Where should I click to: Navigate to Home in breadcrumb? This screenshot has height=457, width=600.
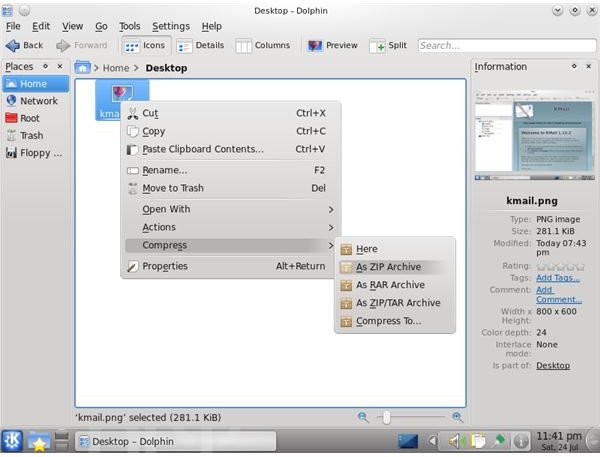[116, 68]
